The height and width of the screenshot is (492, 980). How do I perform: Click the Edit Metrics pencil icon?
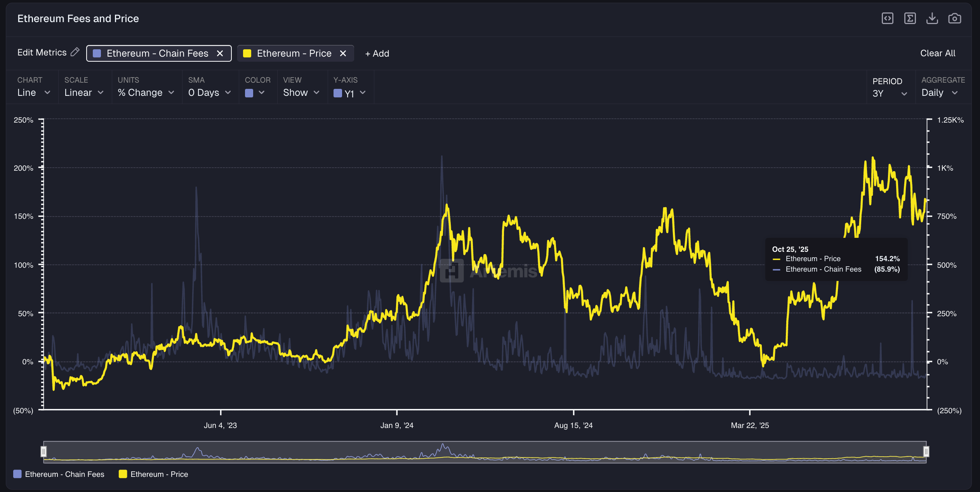(x=75, y=52)
